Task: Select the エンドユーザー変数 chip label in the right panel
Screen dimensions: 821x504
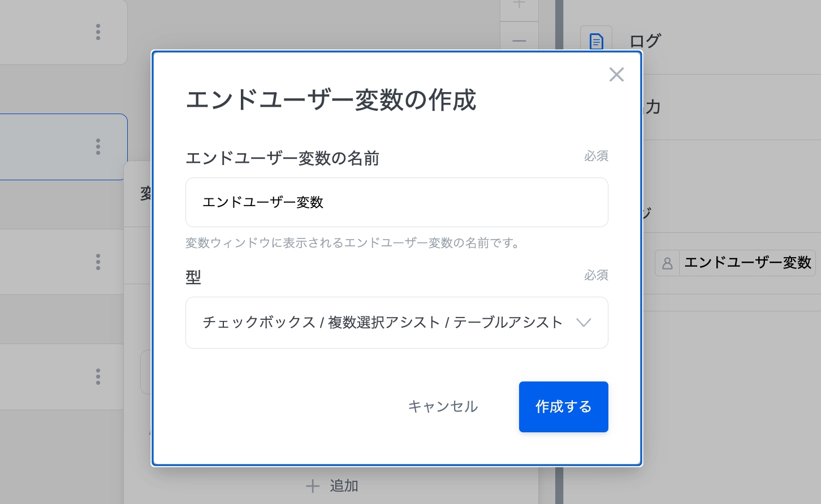Action: click(x=747, y=263)
